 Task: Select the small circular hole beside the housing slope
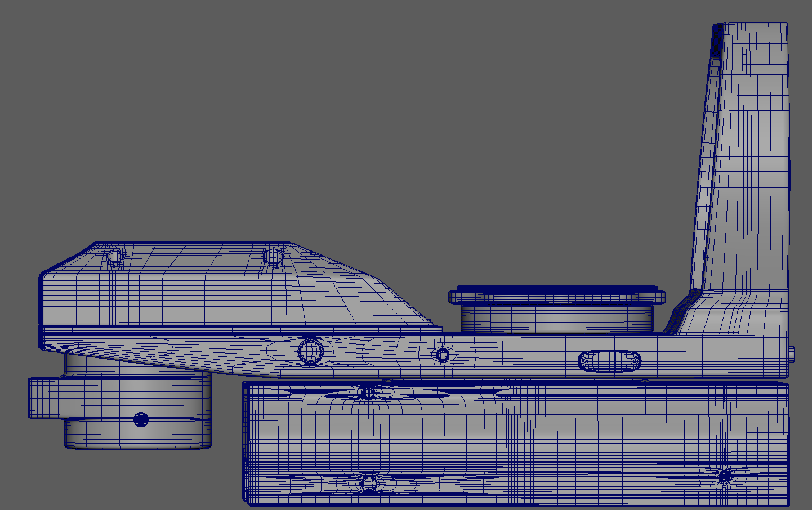click(443, 355)
